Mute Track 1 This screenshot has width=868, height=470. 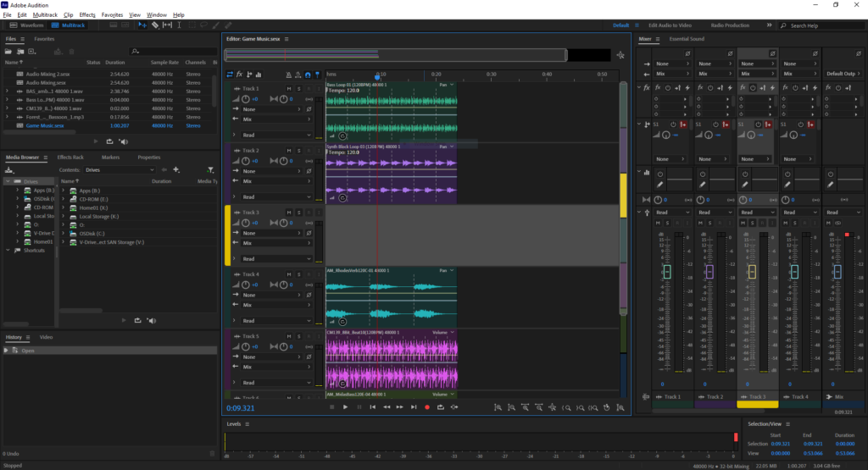pos(289,88)
